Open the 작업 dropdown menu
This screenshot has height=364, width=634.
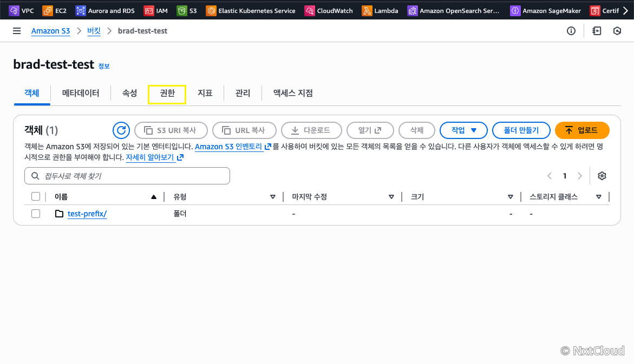point(463,130)
